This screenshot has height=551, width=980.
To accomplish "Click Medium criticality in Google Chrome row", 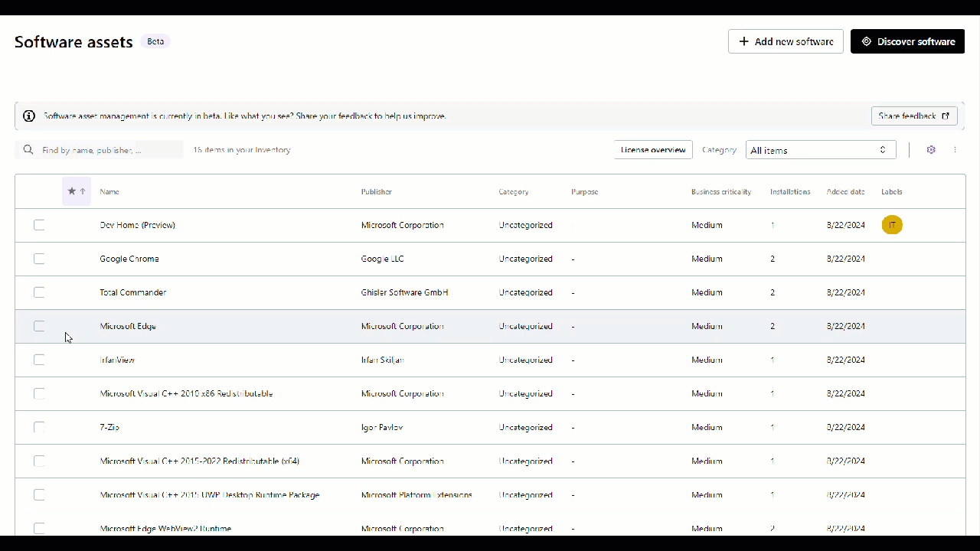I will (707, 259).
